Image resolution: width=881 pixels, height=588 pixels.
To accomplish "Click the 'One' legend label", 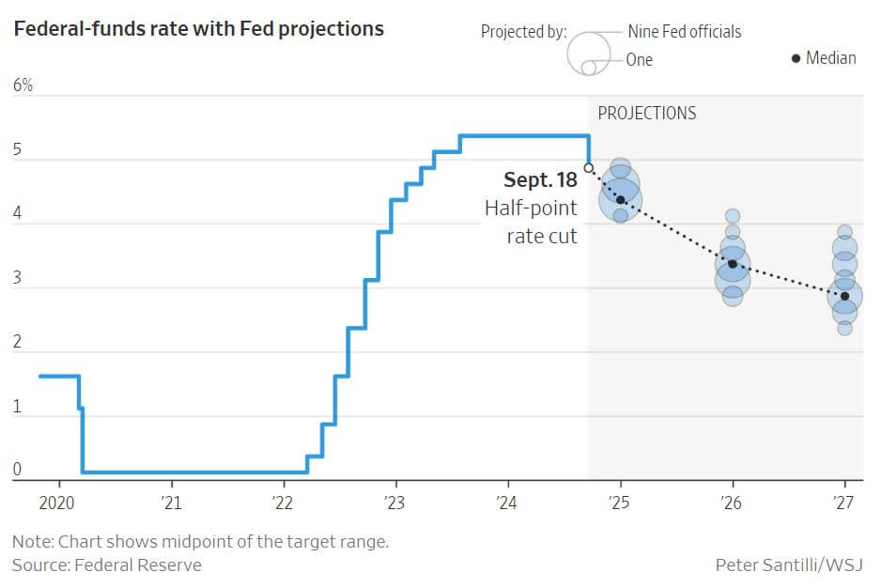I will pyautogui.click(x=640, y=60).
